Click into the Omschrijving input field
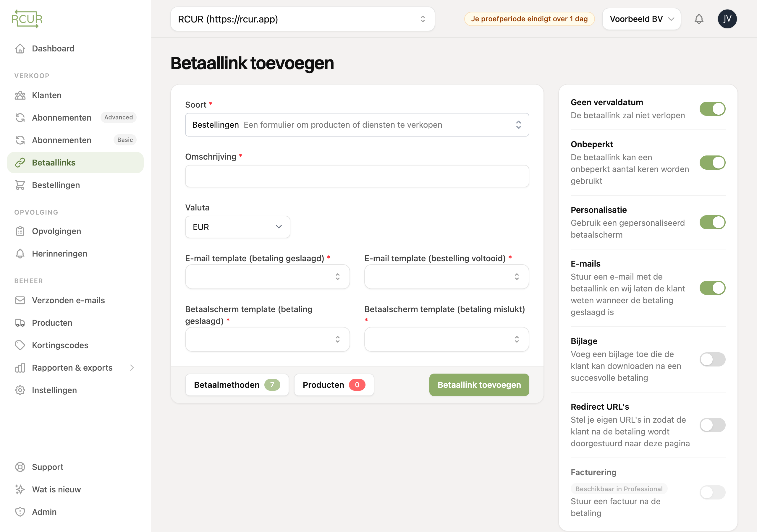757x532 pixels. pos(357,176)
